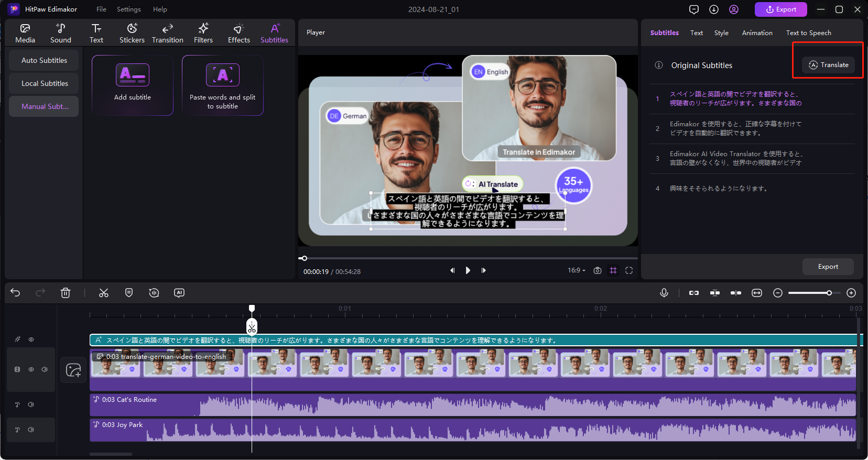Screen dimensions: 868x460
Task: Undo the last timeline action
Action: coord(15,293)
